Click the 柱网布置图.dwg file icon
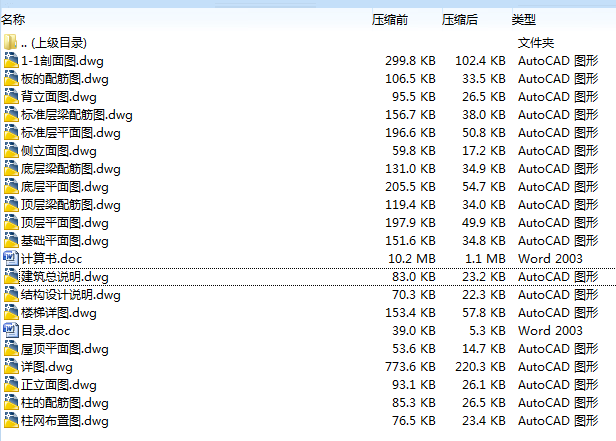This screenshot has width=616, height=441. [11, 421]
